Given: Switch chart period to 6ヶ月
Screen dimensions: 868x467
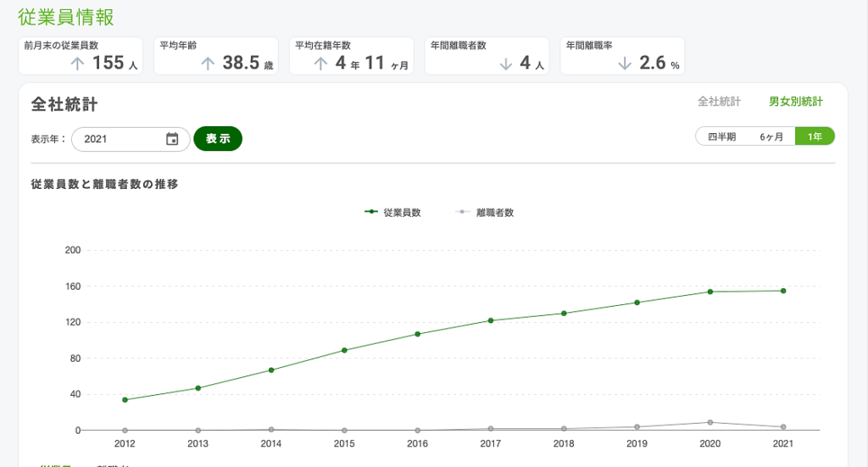Looking at the screenshot, I should tap(771, 136).
